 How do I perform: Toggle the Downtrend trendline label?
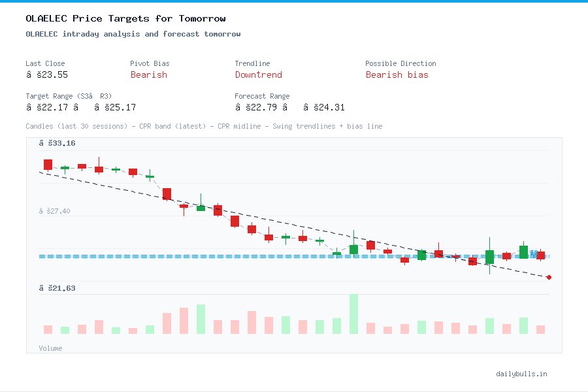tap(258, 75)
